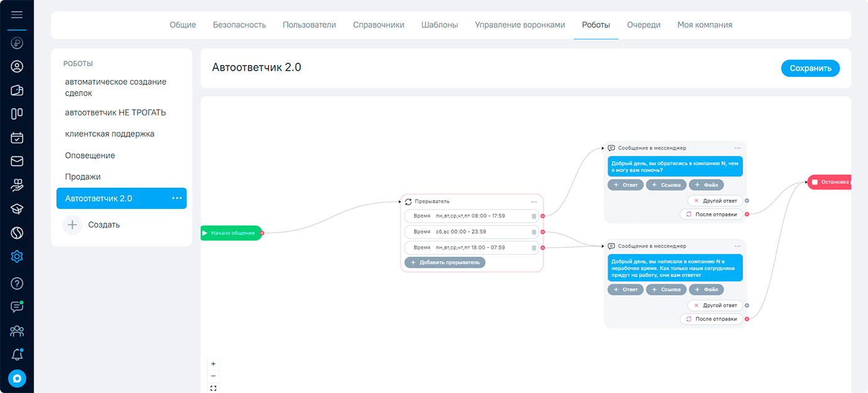The image size is (868, 393).
Task: Switch to the Управление воронками tab
Action: (520, 25)
